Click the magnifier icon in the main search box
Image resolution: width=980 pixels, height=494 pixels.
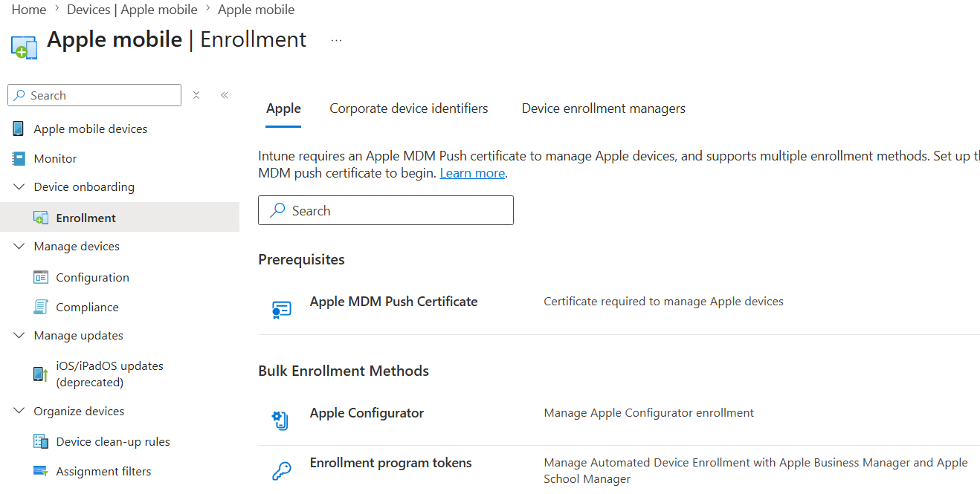(277, 210)
